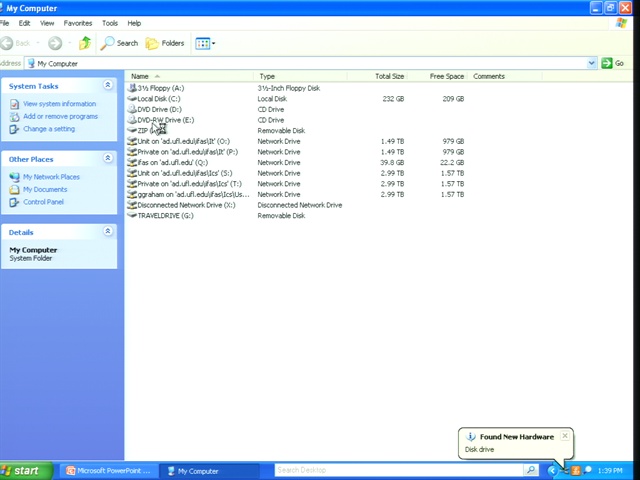Sort by Free Space column header
This screenshot has height=480, width=640.
coord(438,76)
